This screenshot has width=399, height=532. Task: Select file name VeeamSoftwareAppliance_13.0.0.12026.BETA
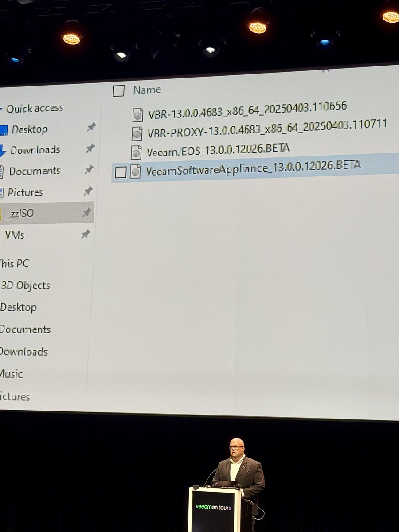[254, 168]
